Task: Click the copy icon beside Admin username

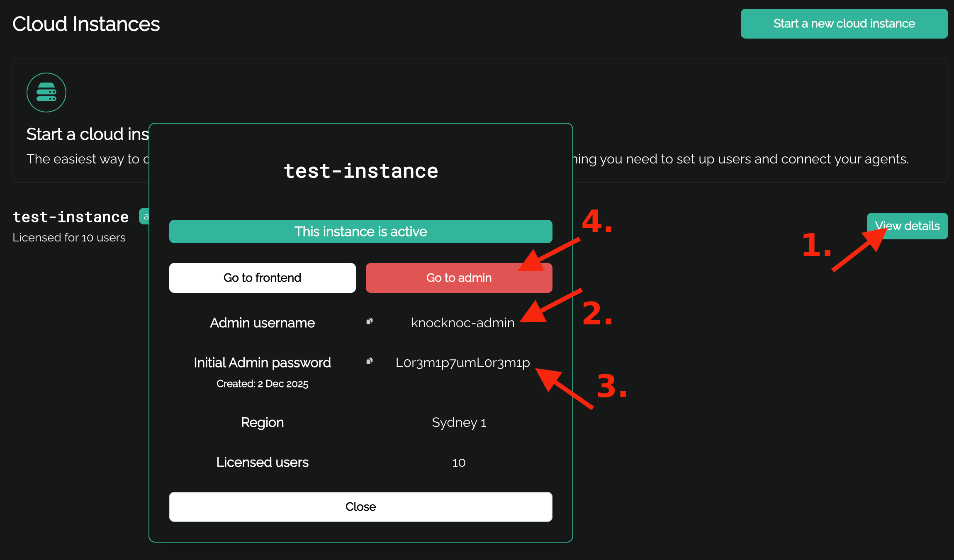Action: click(370, 321)
